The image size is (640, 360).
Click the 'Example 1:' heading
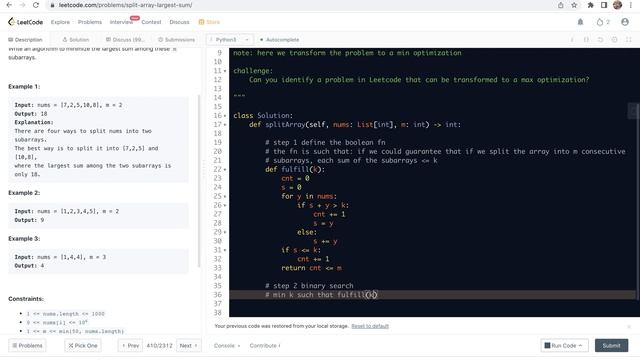pos(24,87)
